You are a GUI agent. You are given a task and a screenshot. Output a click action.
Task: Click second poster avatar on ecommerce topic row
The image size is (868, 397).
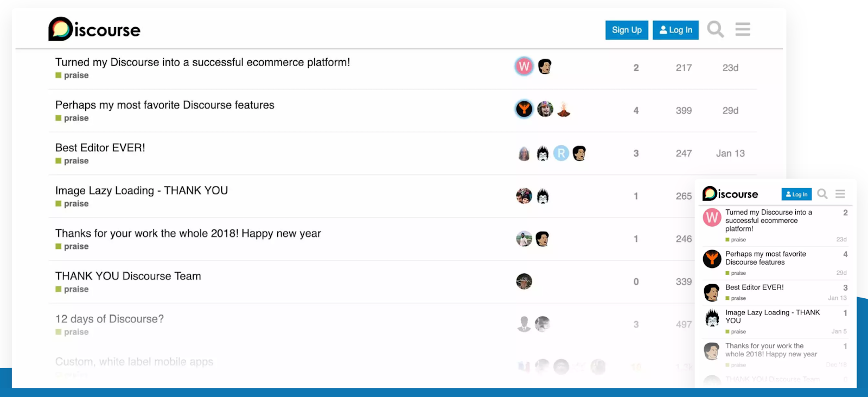point(545,66)
